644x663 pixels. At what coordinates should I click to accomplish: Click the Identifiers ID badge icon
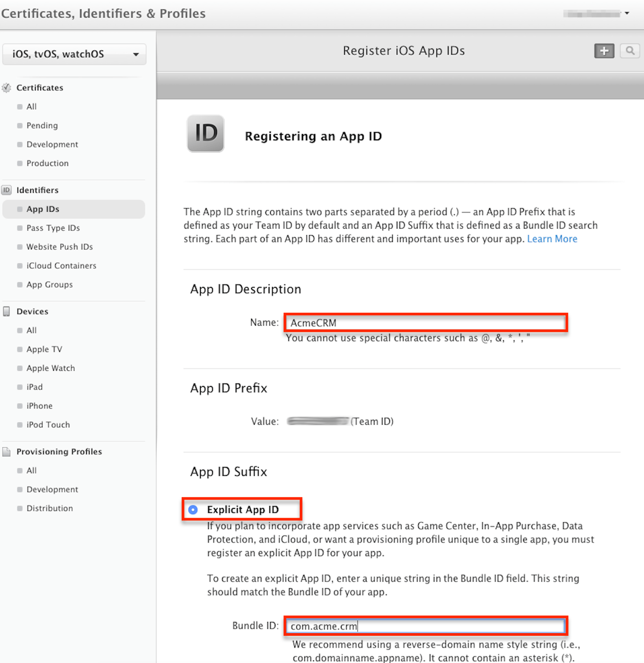(x=7, y=190)
